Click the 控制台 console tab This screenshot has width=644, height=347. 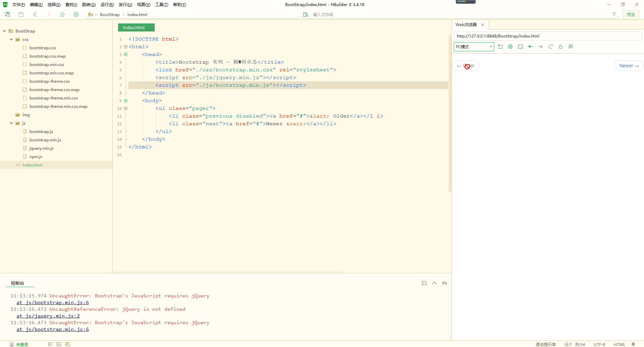tap(17, 283)
